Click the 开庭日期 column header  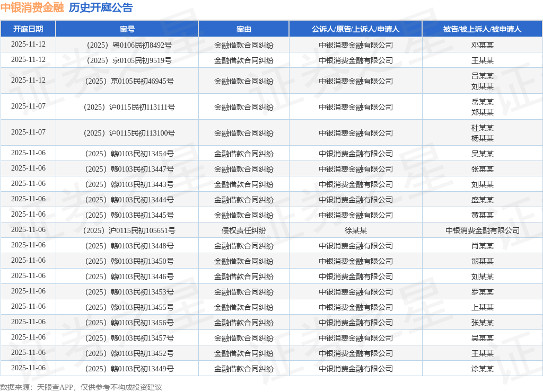pos(28,29)
